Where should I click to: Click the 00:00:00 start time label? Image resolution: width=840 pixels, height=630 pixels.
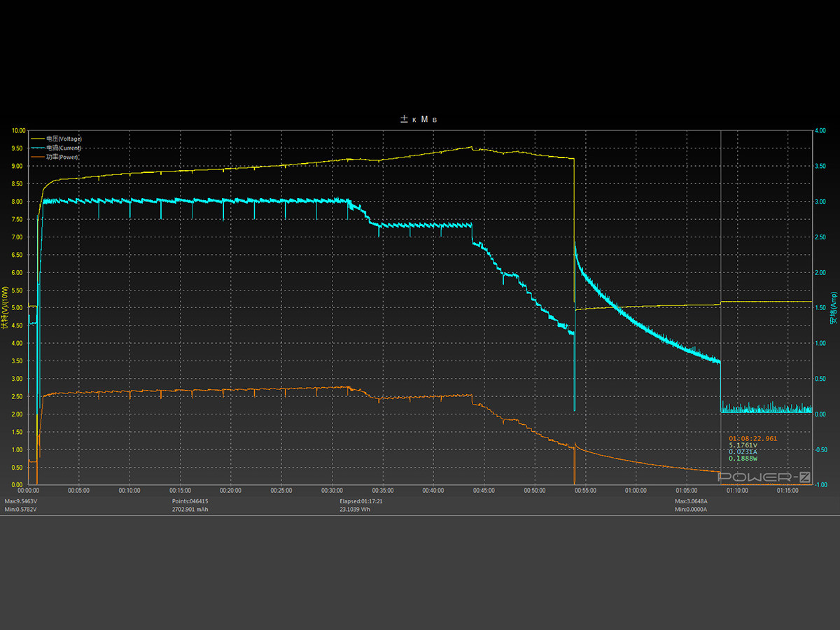[x=28, y=491]
